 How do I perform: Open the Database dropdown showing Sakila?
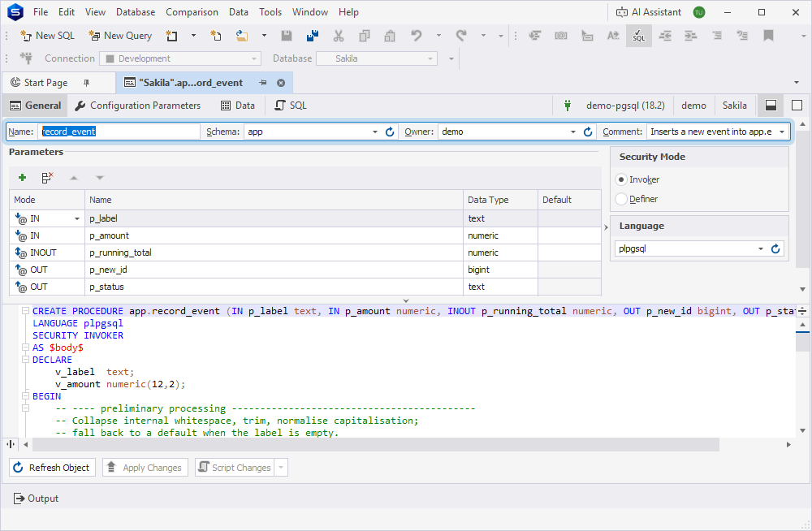point(377,58)
